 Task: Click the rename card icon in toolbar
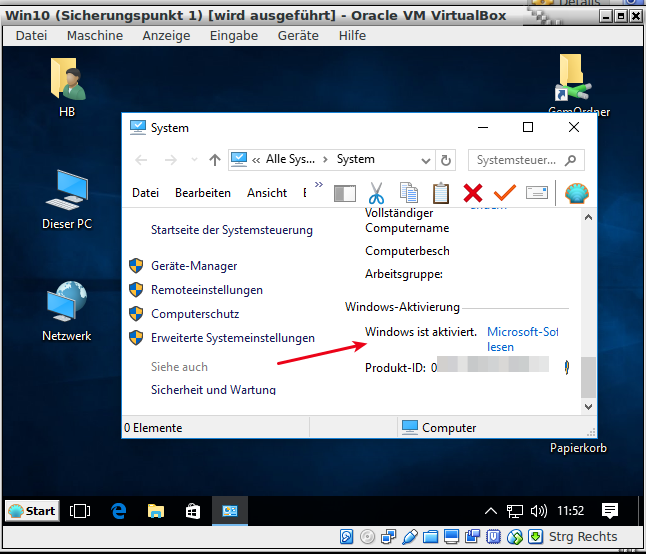click(537, 193)
